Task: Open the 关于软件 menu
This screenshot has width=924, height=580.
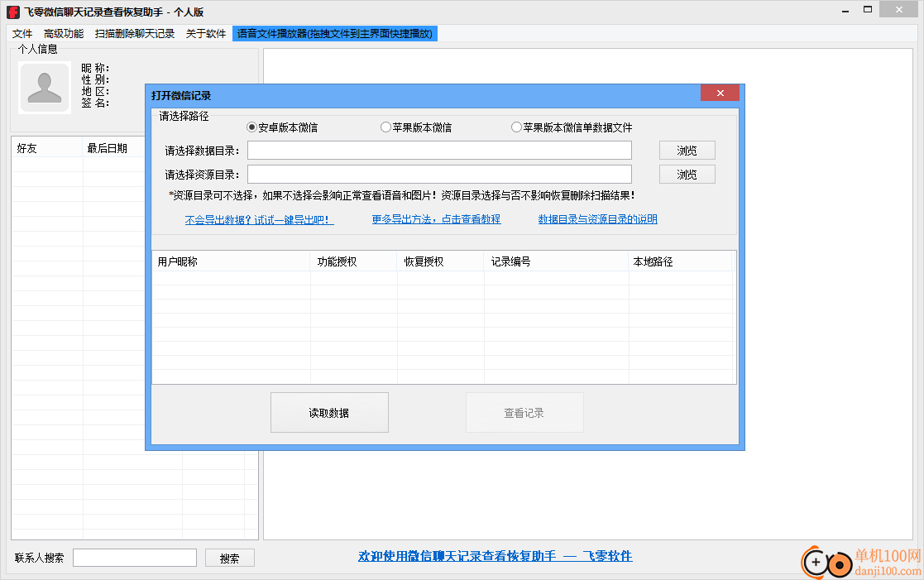Action: pos(206,34)
